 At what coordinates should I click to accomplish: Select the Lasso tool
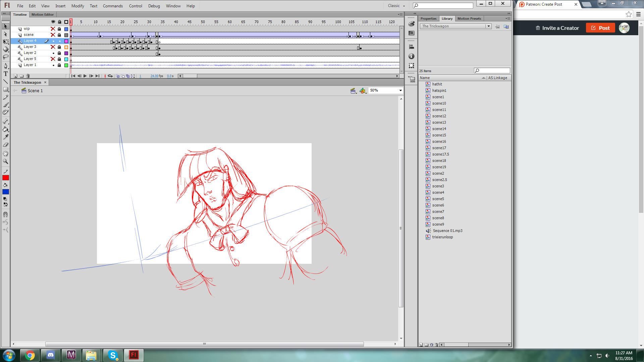point(5,57)
